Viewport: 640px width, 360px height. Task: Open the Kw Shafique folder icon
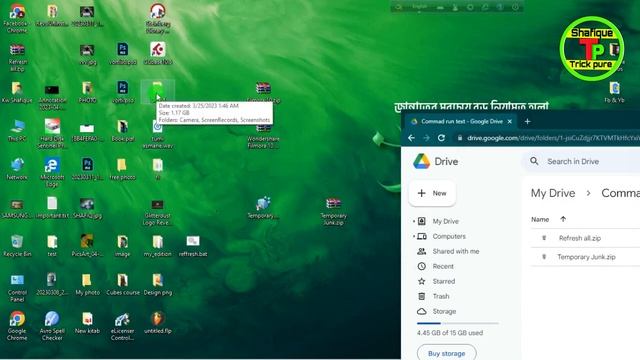(x=17, y=92)
